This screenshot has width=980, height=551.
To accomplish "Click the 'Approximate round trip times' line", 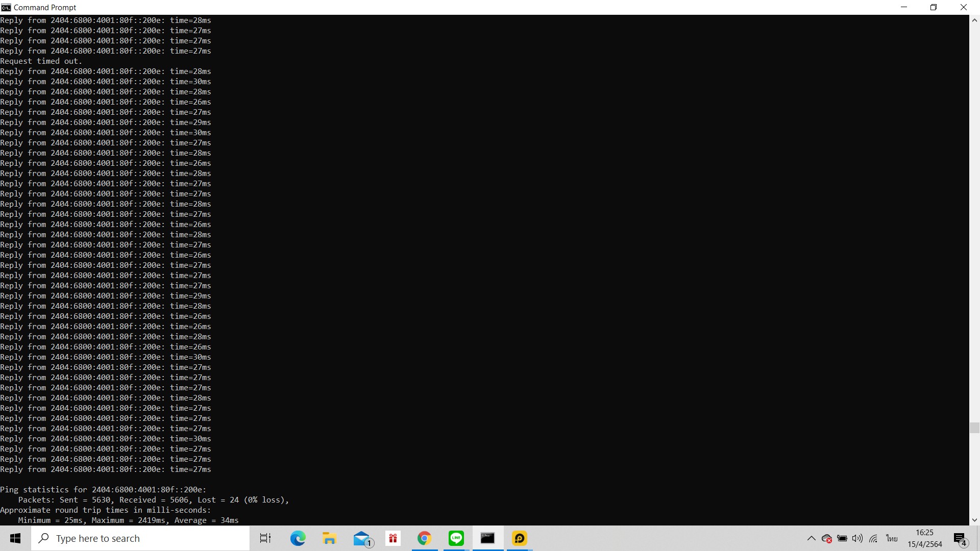I will (105, 510).
